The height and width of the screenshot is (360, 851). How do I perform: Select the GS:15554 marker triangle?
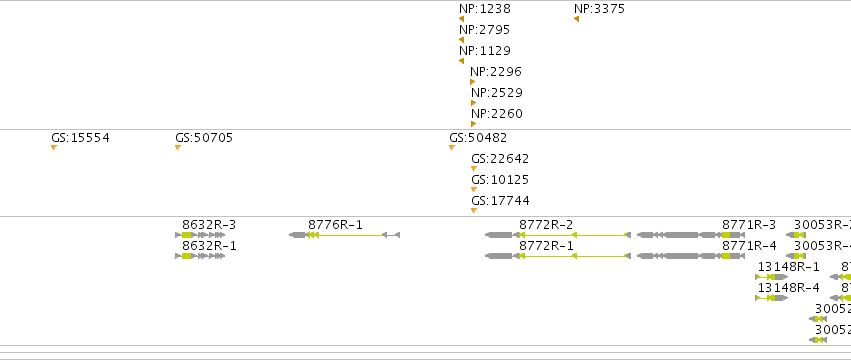[x=54, y=148]
